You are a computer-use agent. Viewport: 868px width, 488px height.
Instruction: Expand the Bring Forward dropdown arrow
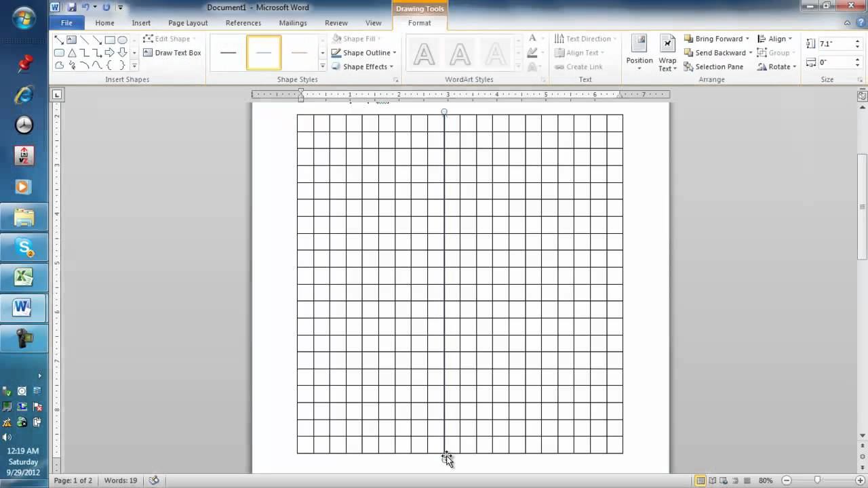747,39
